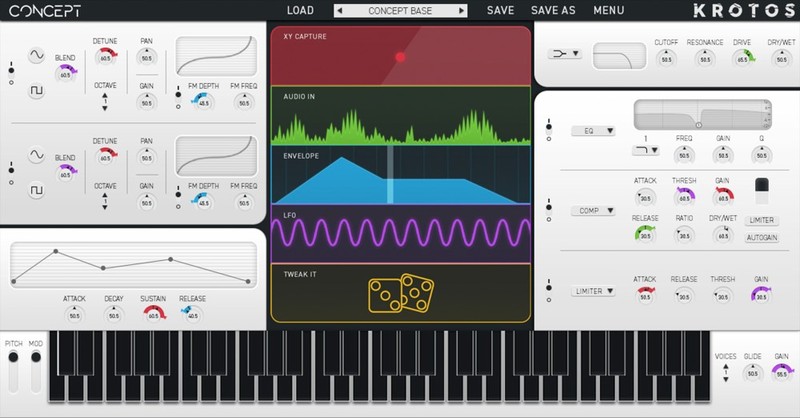Click envelope ATTACK knob

point(74,315)
